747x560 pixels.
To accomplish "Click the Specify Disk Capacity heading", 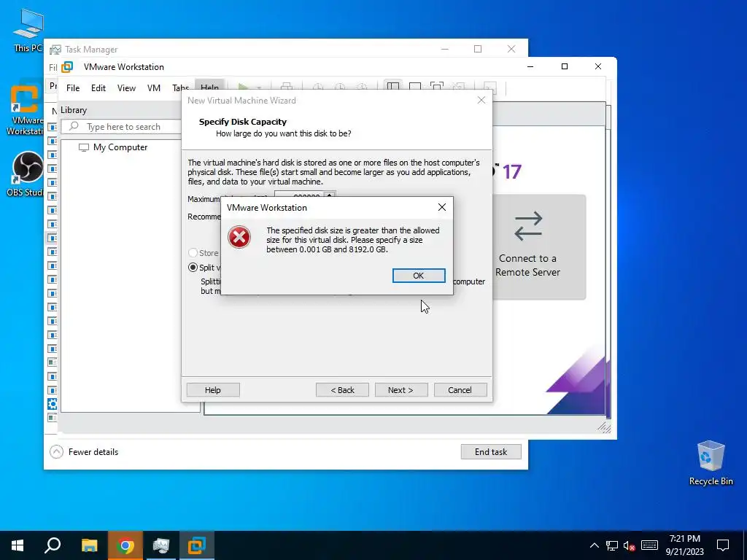I will tap(243, 122).
